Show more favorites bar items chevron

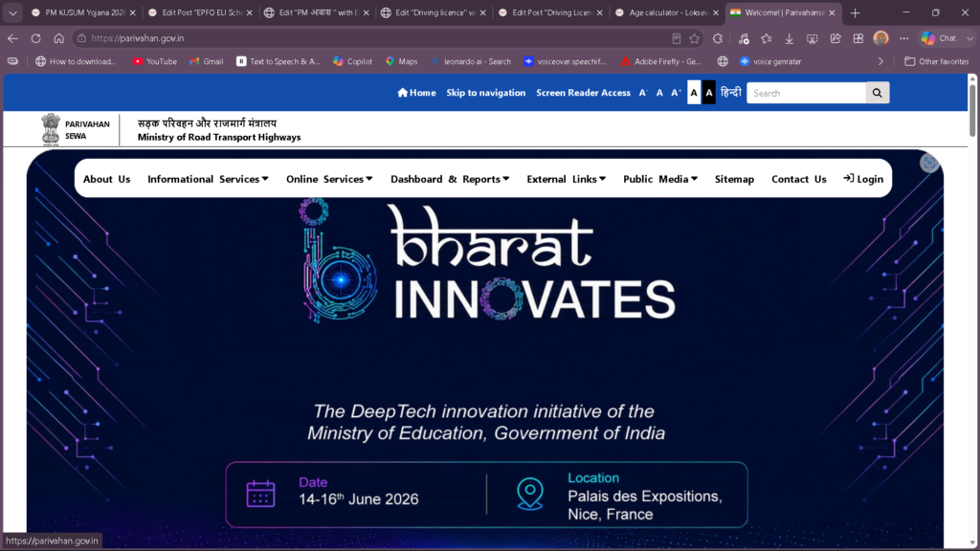tap(880, 61)
